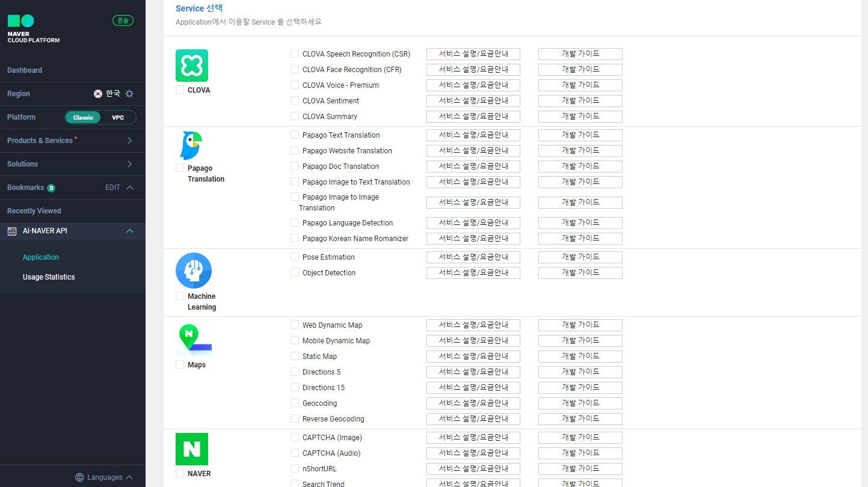The height and width of the screenshot is (487, 868).
Task: Click the NAVER green N logo
Action: pos(192,449)
